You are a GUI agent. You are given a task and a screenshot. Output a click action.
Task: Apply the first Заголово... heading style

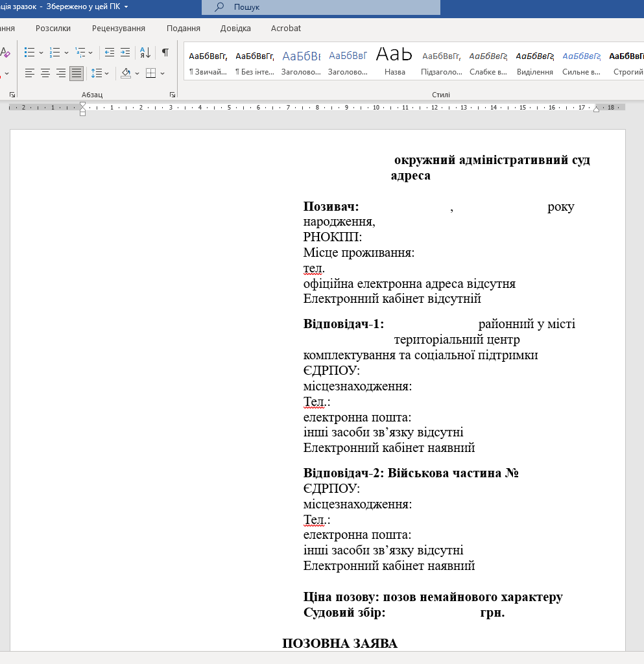pyautogui.click(x=301, y=62)
